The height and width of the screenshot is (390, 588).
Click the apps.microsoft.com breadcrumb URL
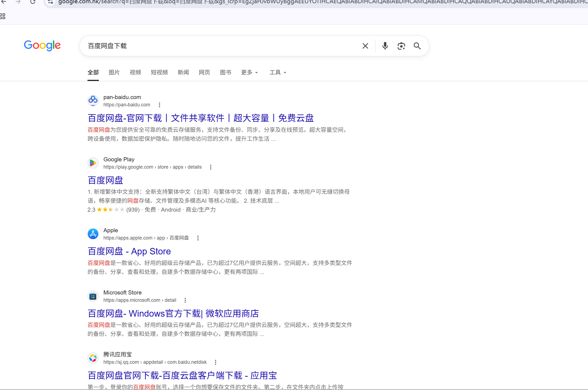[140, 300]
